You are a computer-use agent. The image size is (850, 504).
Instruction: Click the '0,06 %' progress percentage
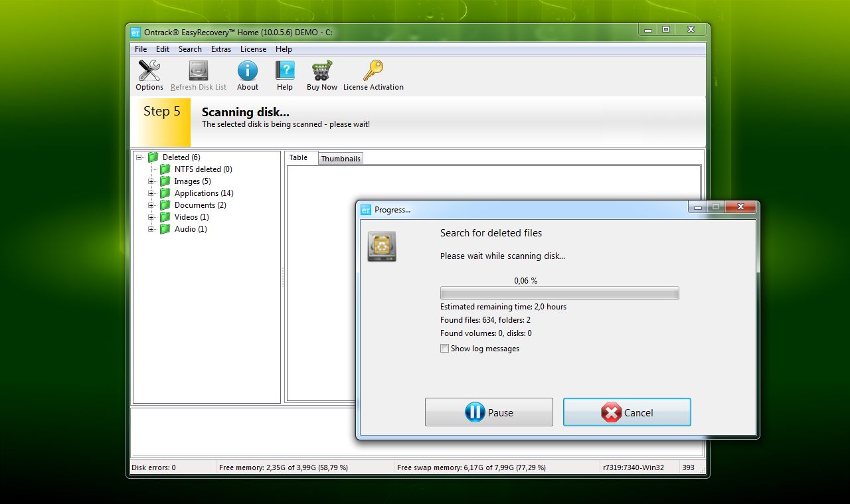coord(526,281)
